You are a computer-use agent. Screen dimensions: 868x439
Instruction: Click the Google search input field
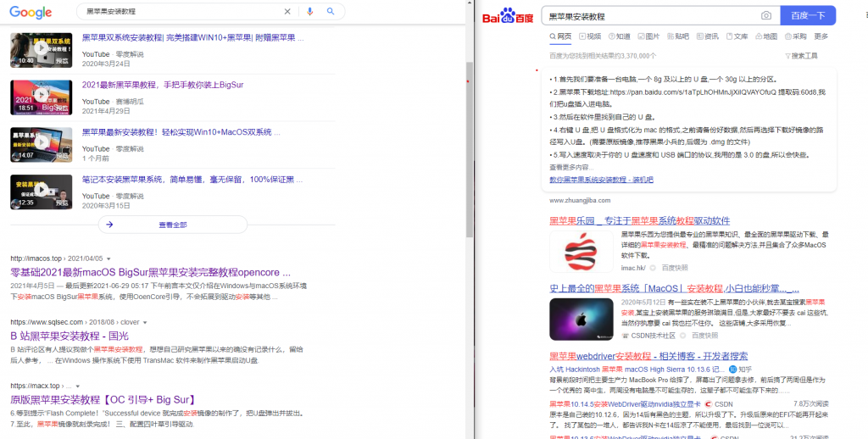[183, 12]
